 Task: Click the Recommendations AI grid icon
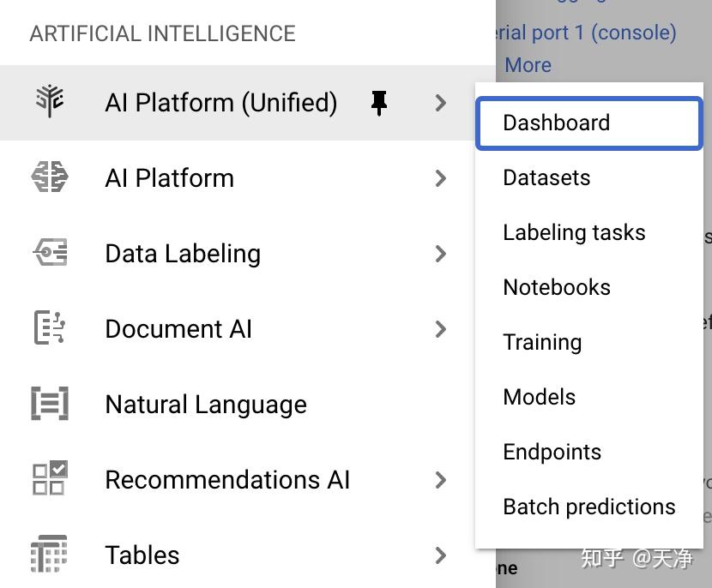point(49,479)
